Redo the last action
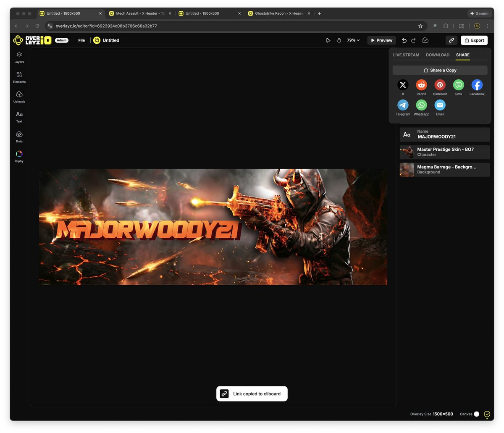 (413, 40)
